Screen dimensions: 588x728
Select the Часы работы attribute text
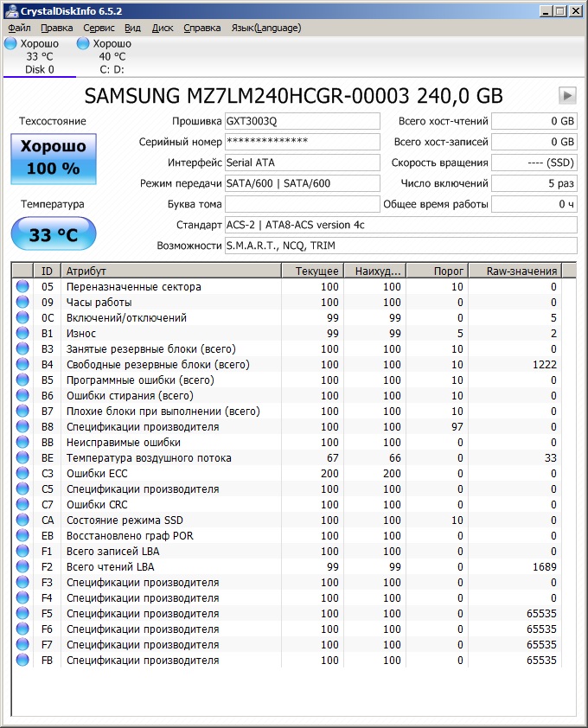point(99,303)
